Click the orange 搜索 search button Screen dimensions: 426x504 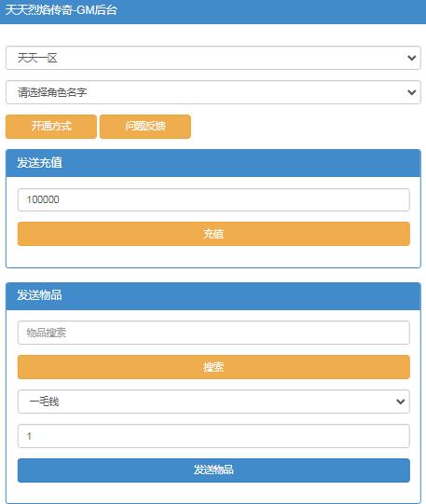[x=213, y=367]
